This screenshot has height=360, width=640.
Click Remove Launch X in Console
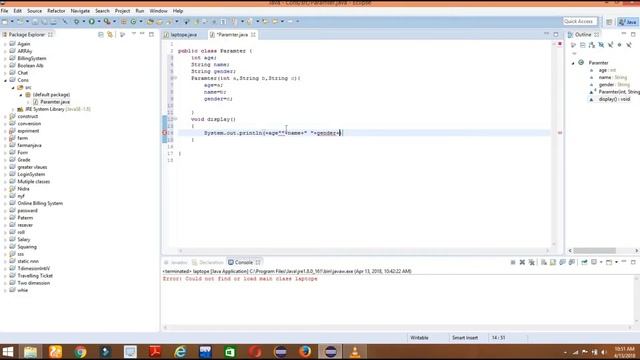pyautogui.click(x=522, y=262)
